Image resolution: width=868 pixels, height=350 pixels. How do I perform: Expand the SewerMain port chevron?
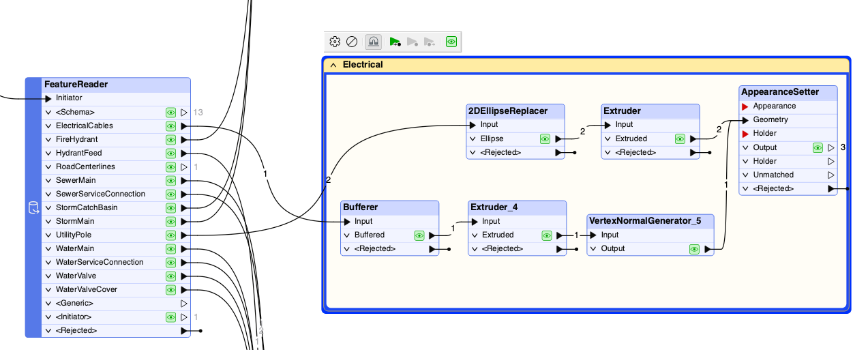point(48,180)
